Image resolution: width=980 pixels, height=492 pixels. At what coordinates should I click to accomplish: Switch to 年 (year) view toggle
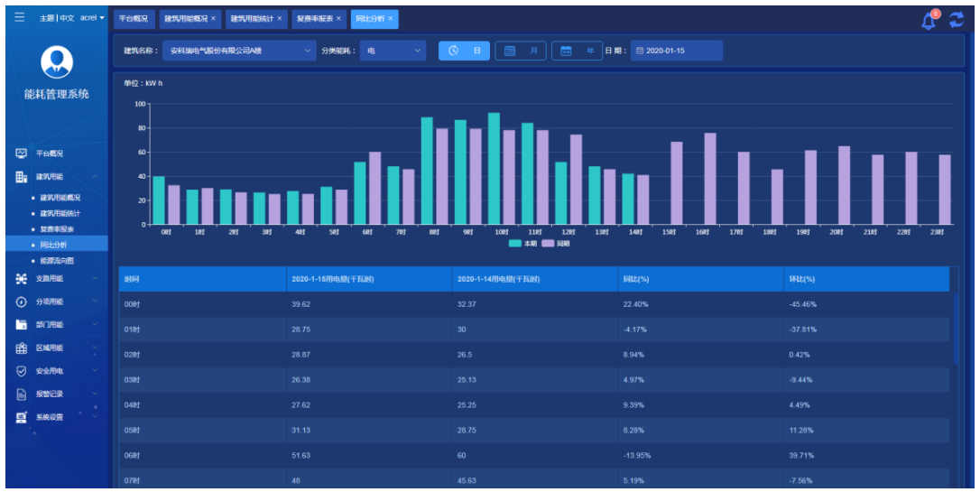pyautogui.click(x=577, y=51)
